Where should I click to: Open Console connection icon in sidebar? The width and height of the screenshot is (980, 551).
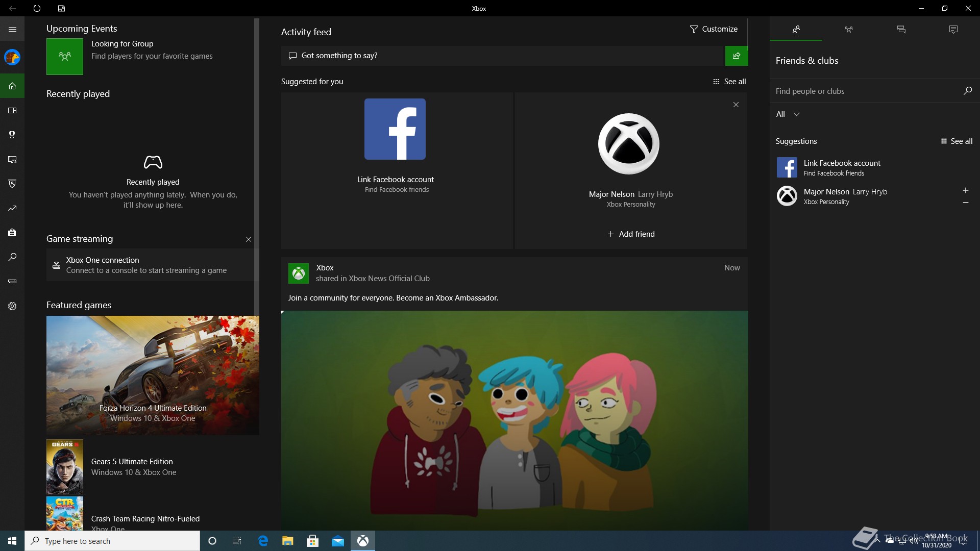pos(12,281)
